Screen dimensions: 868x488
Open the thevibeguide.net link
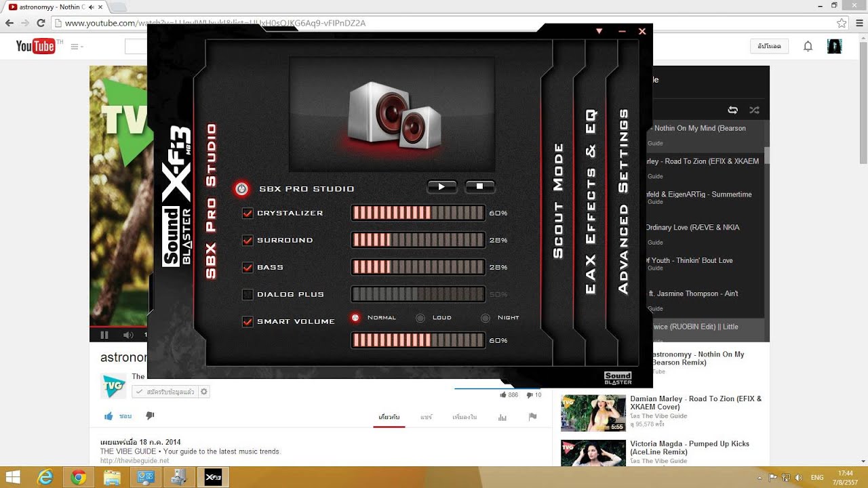pyautogui.click(x=135, y=461)
